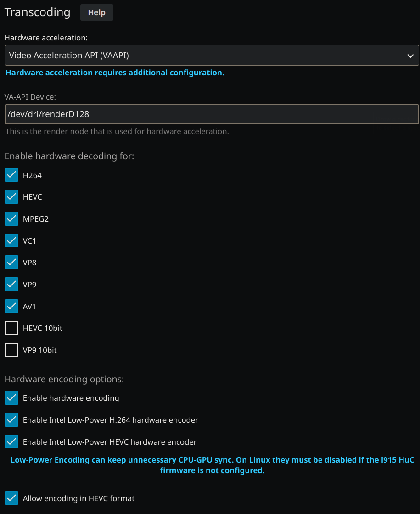Uncheck Intel Low-Power H.264 hardware encoder
The height and width of the screenshot is (514, 420).
11,420
